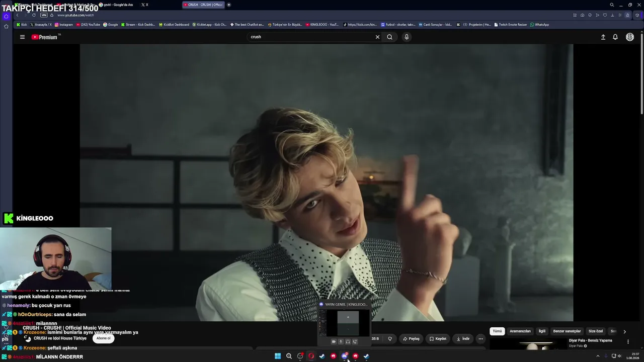Screen dimensions: 644x362
Task: Open the browser snapshot camera icon
Action: pyautogui.click(x=582, y=15)
